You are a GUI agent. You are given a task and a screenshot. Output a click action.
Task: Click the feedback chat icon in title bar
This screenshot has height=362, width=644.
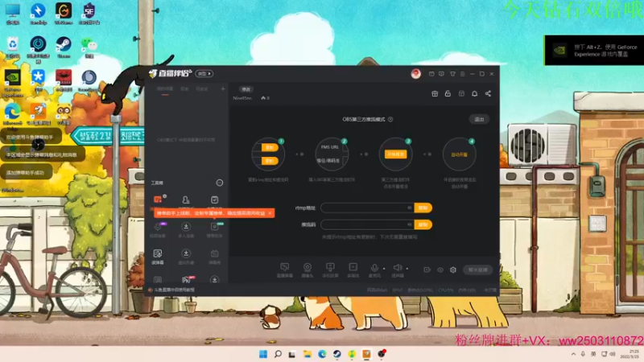441,74
